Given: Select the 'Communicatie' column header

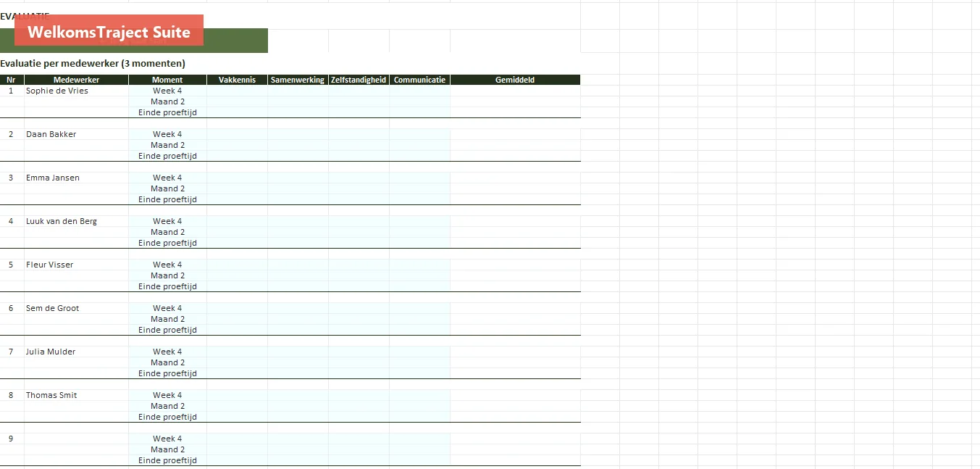Looking at the screenshot, I should pos(419,80).
